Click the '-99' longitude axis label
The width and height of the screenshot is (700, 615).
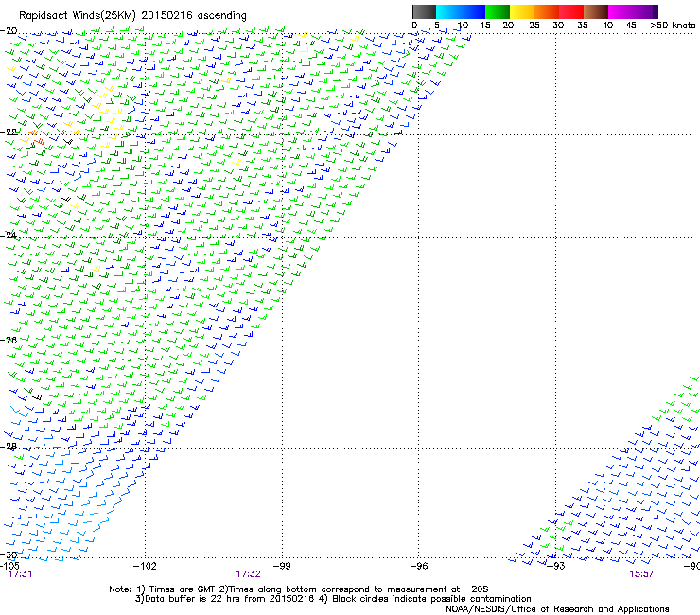point(282,566)
